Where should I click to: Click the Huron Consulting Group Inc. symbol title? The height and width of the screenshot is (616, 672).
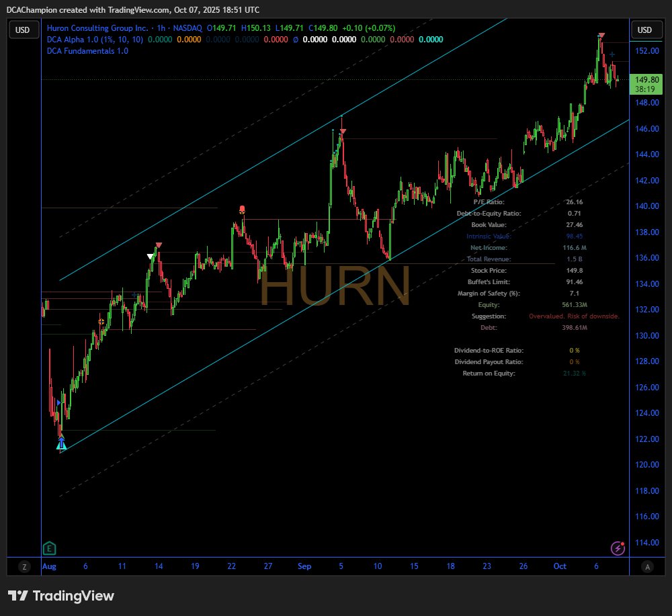point(97,28)
